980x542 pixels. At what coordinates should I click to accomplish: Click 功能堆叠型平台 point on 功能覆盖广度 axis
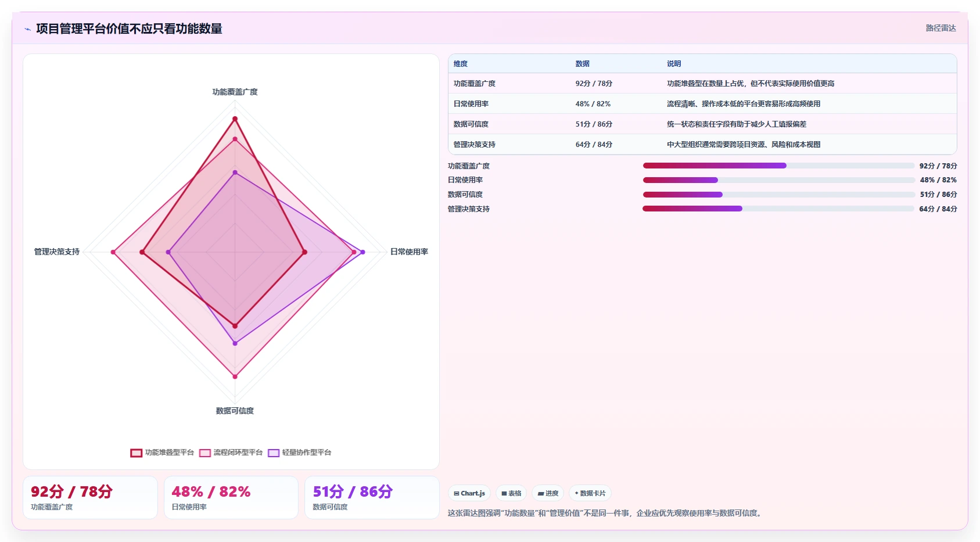[235, 119]
